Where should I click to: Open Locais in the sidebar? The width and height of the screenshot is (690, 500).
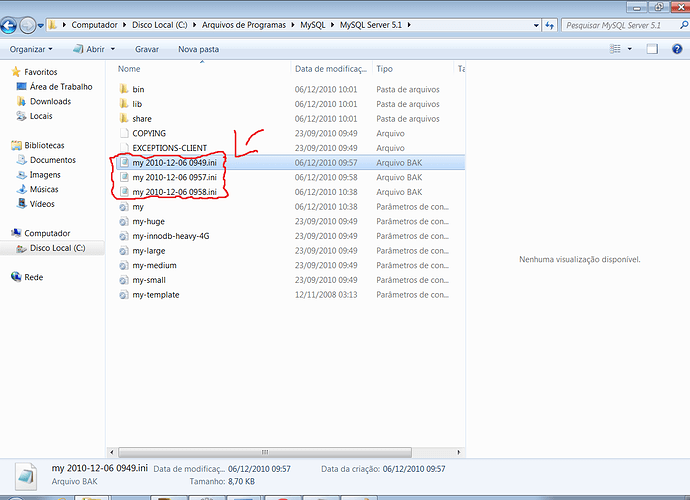pos(41,116)
